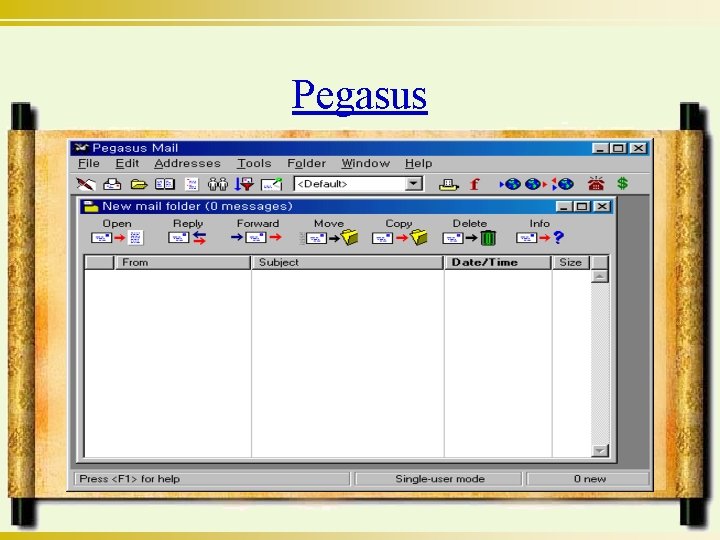The width and height of the screenshot is (720, 540).
Task: Click Copy message to folder button
Action: coord(399,231)
